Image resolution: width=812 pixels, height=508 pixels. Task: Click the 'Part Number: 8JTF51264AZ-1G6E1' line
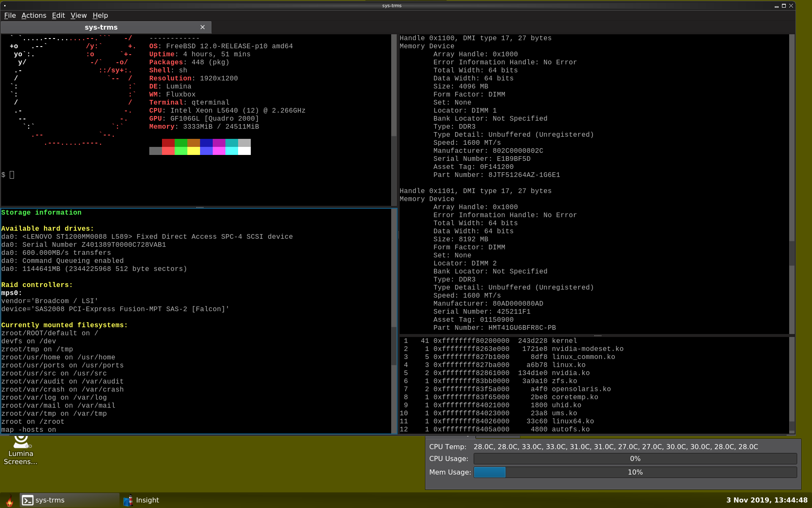497,175
